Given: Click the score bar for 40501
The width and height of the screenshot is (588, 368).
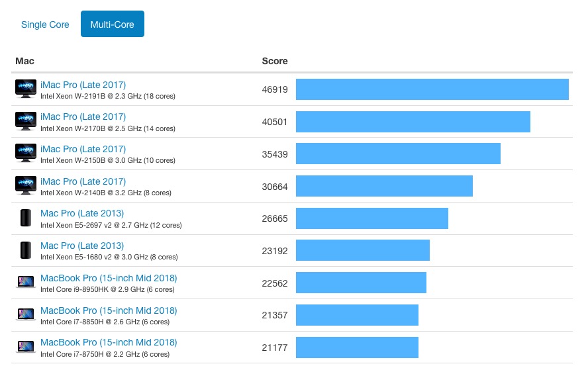Looking at the screenshot, I should click(413, 122).
